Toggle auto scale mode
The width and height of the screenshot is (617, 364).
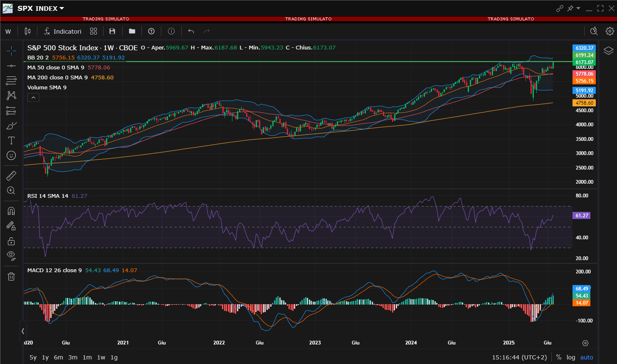point(587,357)
